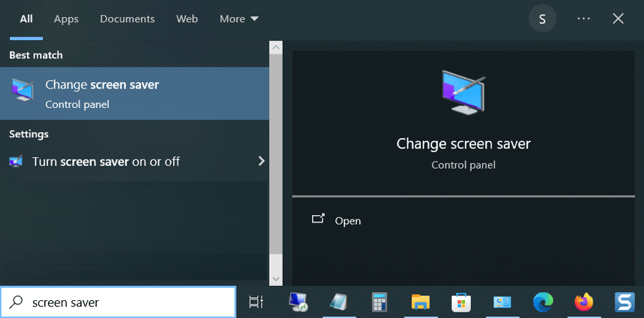Expand Turn screen saver on or off chevron

pos(261,162)
